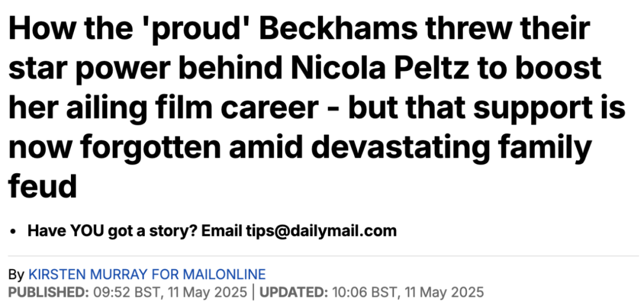The height and width of the screenshot is (305, 644).
Task: Click the '11 May 2025' after UPDATED
Action: tap(444, 292)
